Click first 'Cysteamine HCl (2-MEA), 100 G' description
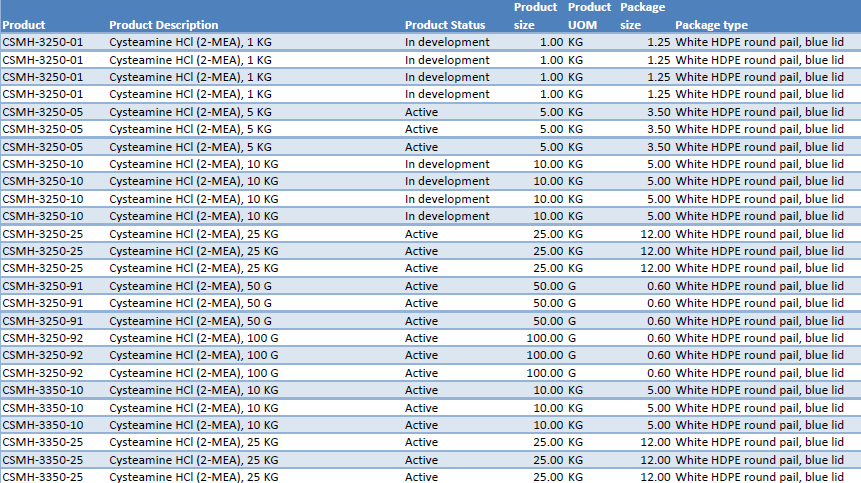 point(193,338)
